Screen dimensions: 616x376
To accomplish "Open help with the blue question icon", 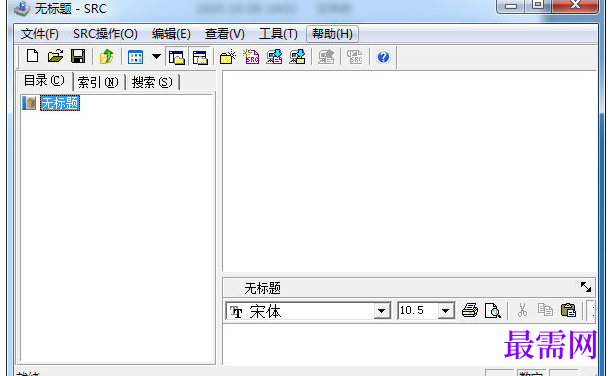I will coord(383,57).
